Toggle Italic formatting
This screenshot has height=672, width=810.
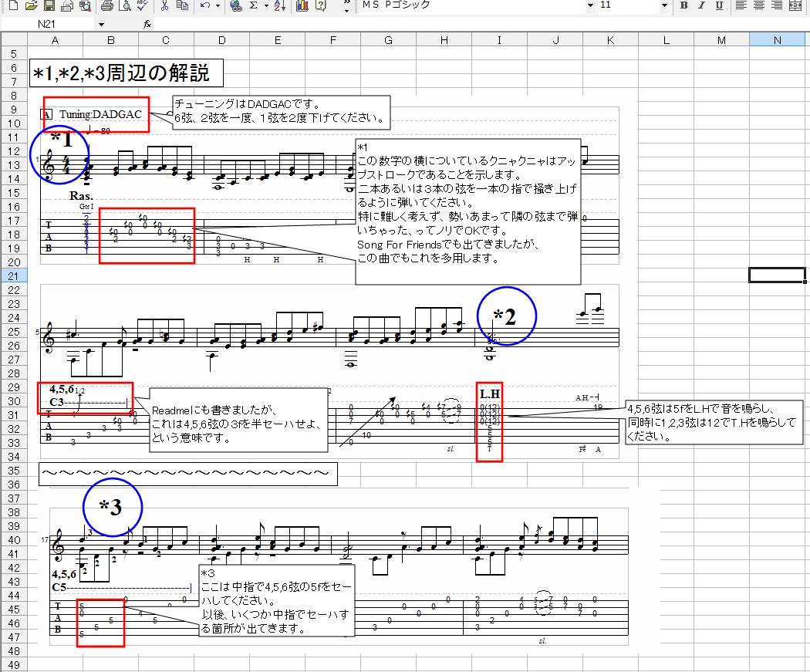click(x=701, y=6)
